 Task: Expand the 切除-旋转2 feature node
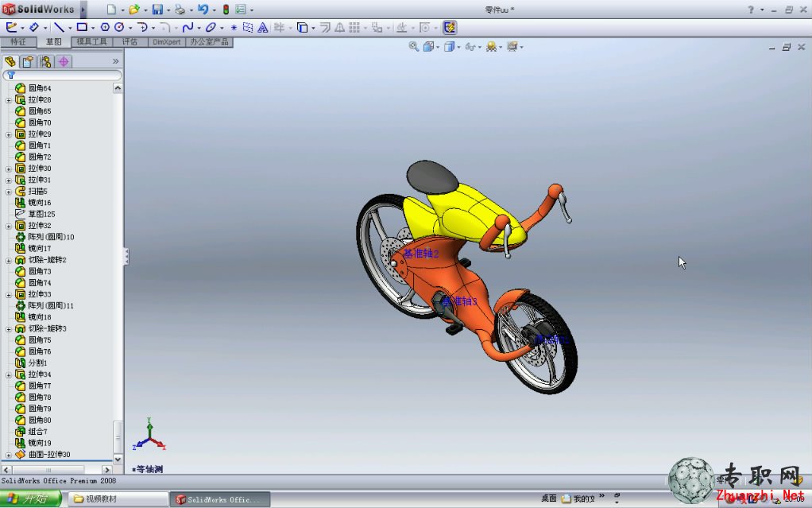point(8,260)
